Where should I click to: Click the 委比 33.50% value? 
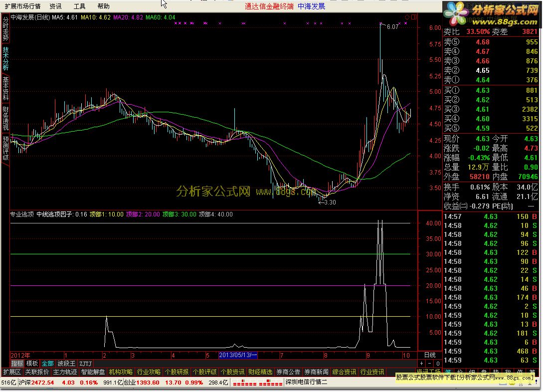(x=478, y=32)
